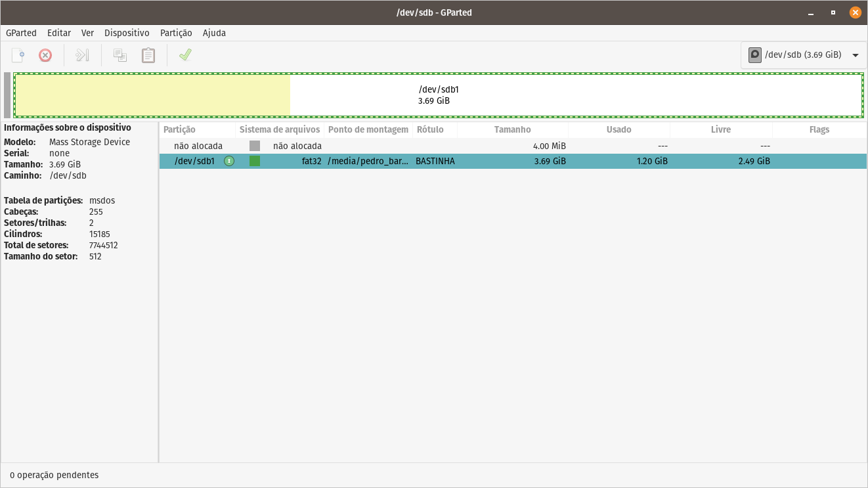Click the Flags column header
This screenshot has width=868, height=488.
(819, 130)
